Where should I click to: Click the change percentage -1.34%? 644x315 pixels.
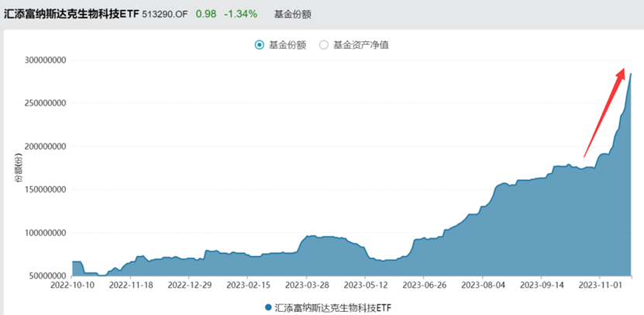(x=241, y=14)
